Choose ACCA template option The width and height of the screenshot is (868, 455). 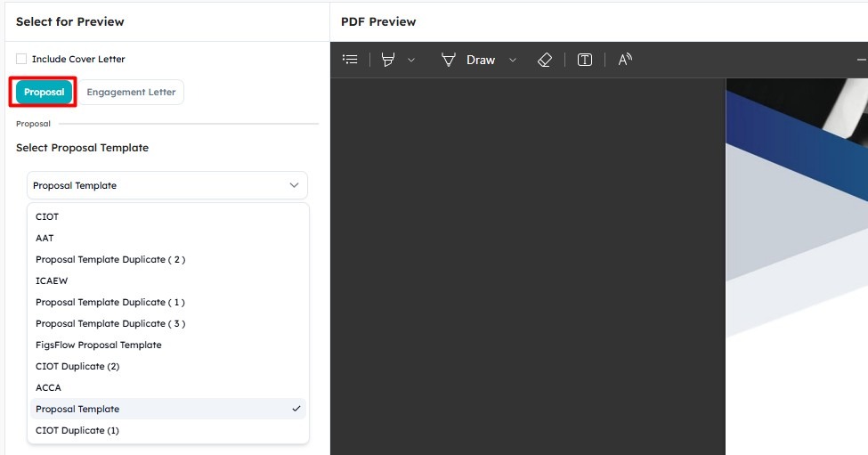(167, 387)
